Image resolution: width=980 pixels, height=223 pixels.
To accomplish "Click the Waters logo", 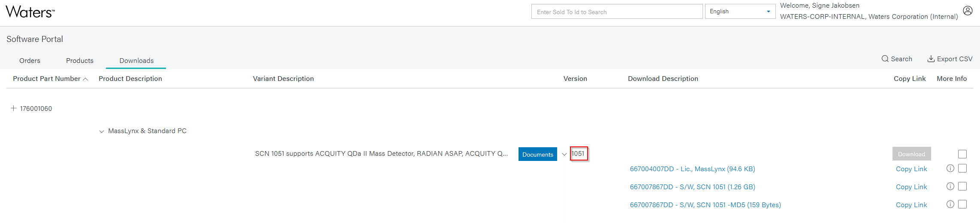I will tap(30, 12).
